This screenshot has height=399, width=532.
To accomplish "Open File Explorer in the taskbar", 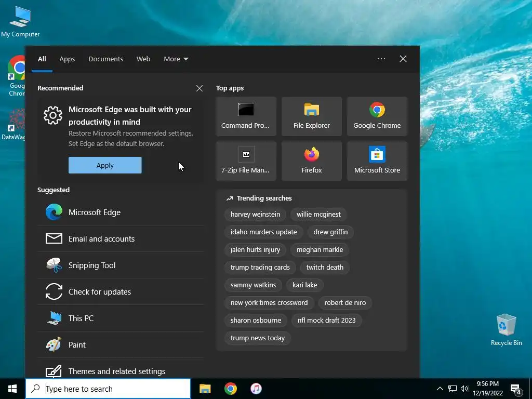I will (x=205, y=389).
